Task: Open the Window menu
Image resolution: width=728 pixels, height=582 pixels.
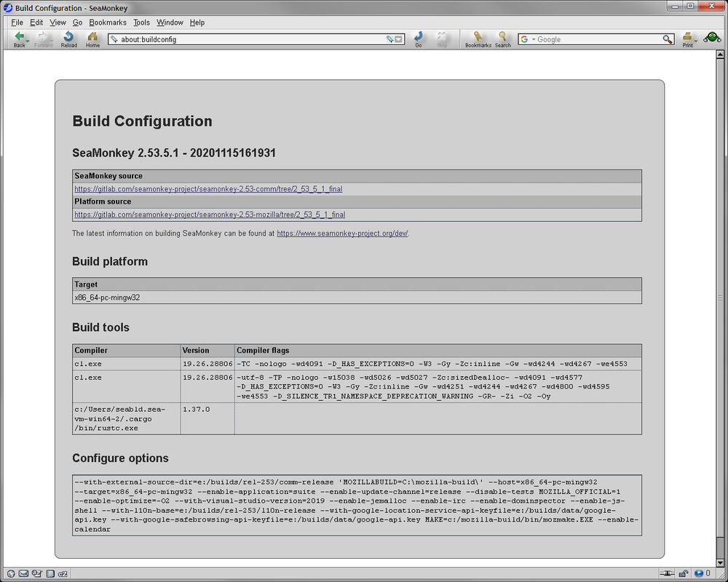Action: point(170,23)
